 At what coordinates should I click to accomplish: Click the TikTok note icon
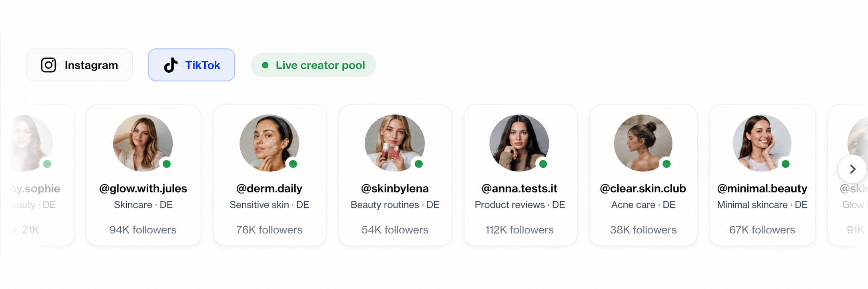(x=171, y=65)
